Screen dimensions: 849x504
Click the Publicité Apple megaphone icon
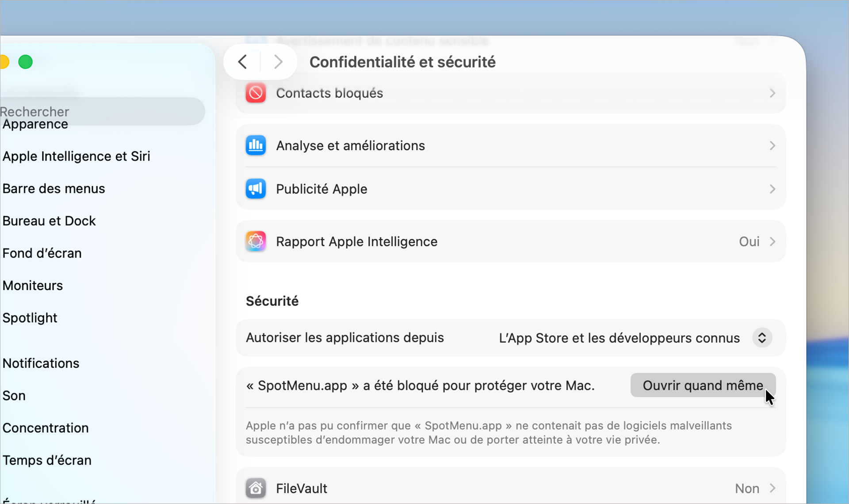point(256,189)
